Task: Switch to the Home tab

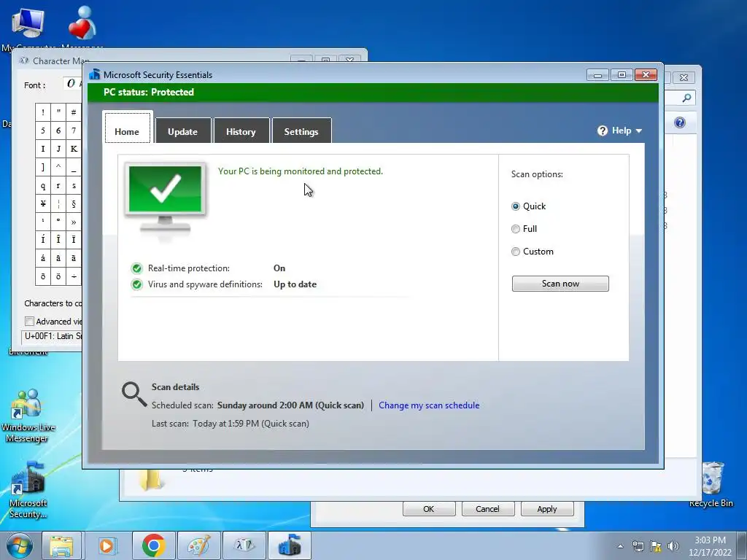Action: pos(127,128)
